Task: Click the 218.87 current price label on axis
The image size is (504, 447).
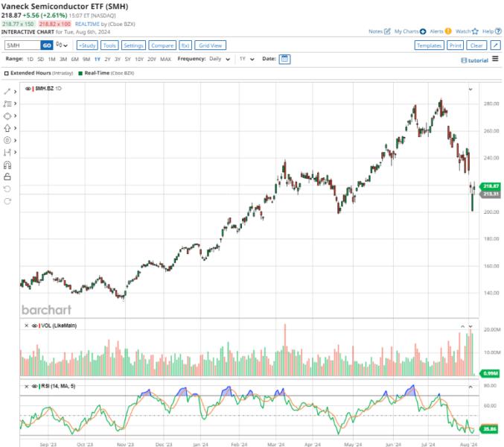Action: coord(491,186)
